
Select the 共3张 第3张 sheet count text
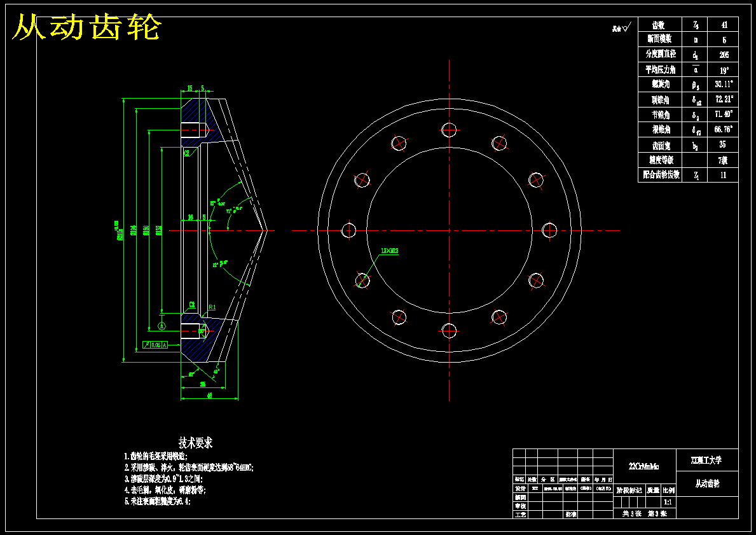[644, 514]
